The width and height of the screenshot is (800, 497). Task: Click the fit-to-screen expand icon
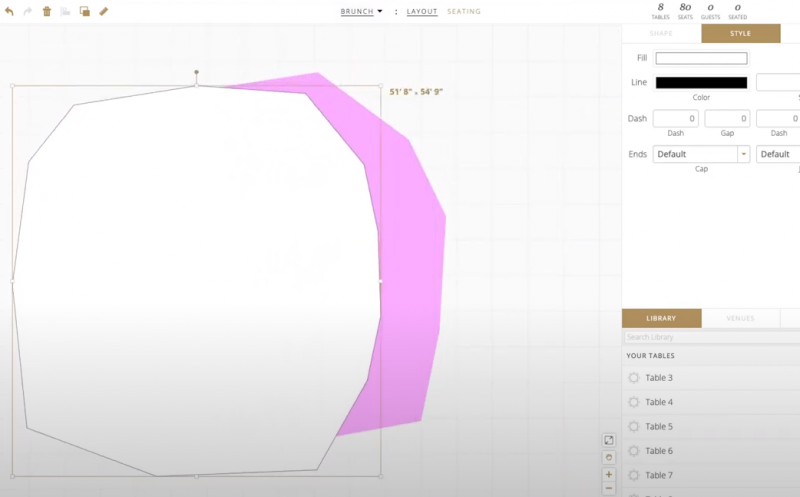[x=609, y=440]
